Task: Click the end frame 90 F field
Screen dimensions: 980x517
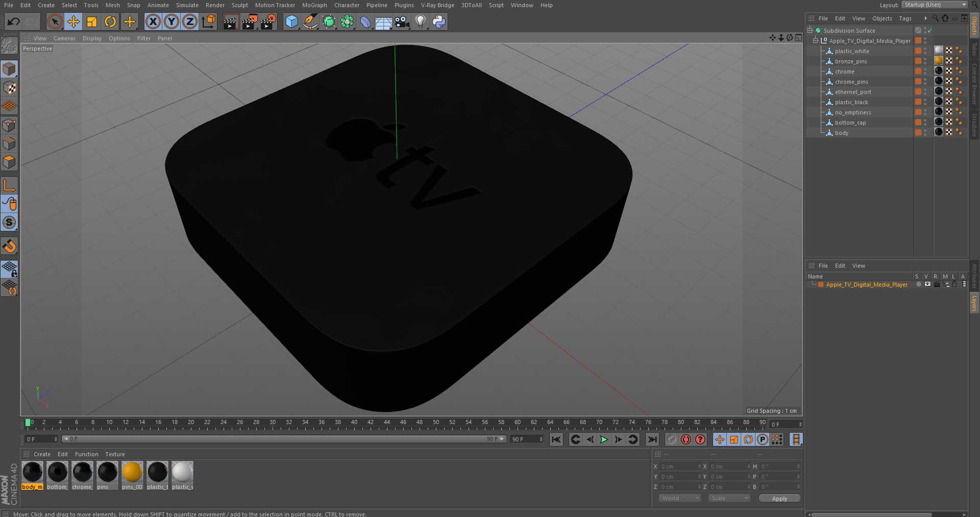Action: tap(526, 439)
